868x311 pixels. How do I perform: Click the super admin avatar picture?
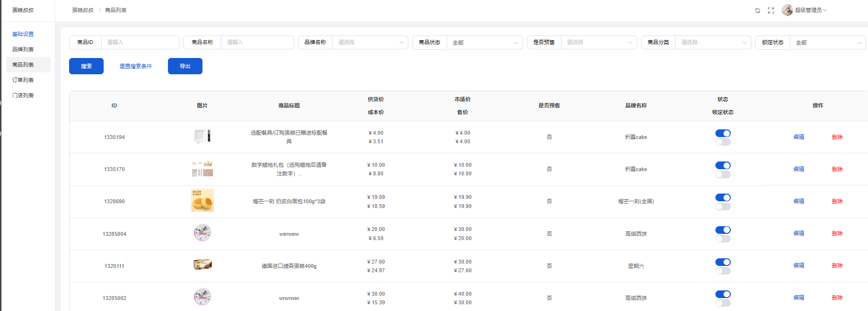787,10
